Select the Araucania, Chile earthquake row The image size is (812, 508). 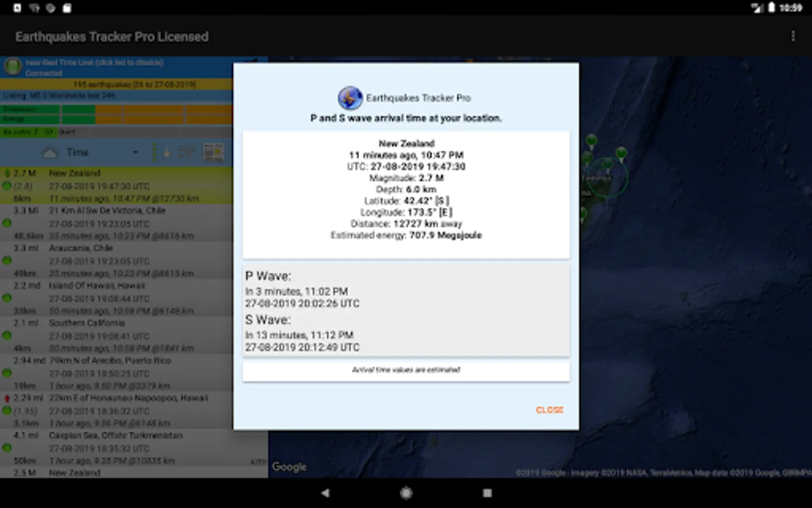[x=116, y=260]
